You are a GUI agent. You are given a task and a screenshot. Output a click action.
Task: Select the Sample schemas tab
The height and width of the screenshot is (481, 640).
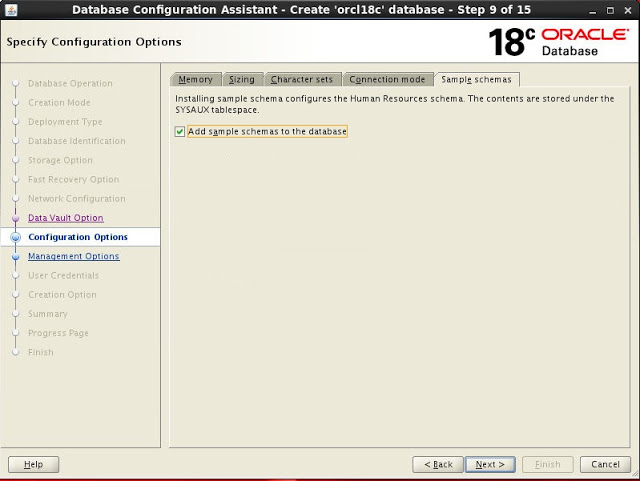coord(476,79)
